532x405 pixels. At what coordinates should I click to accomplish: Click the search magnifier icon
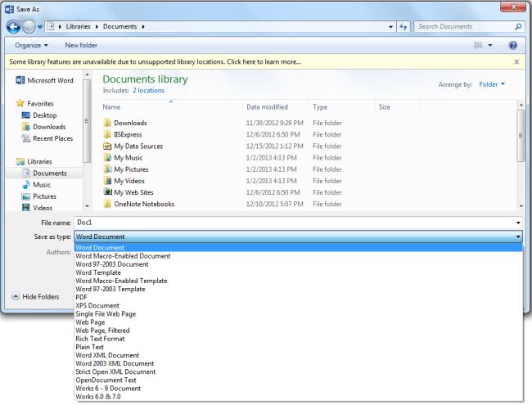518,26
